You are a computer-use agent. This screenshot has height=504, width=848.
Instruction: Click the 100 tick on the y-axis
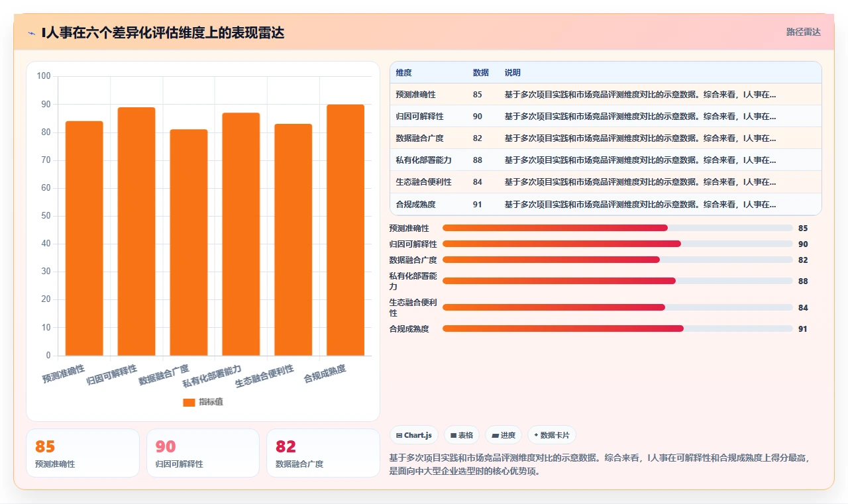(44, 76)
